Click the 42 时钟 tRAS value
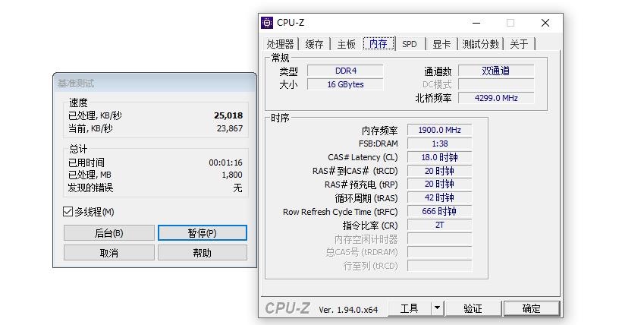 pyautogui.click(x=439, y=197)
